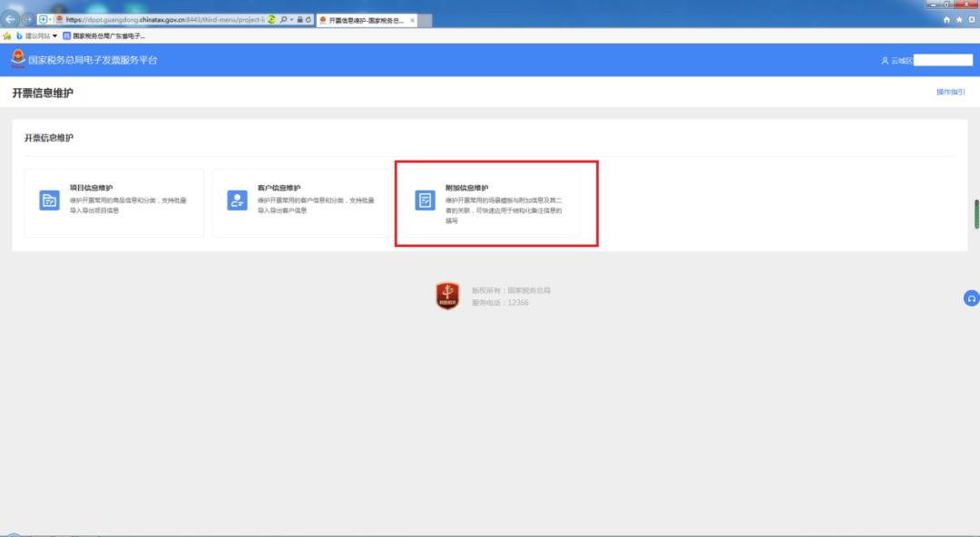
Task: Click the red tax emblem in footer
Action: [x=447, y=296]
